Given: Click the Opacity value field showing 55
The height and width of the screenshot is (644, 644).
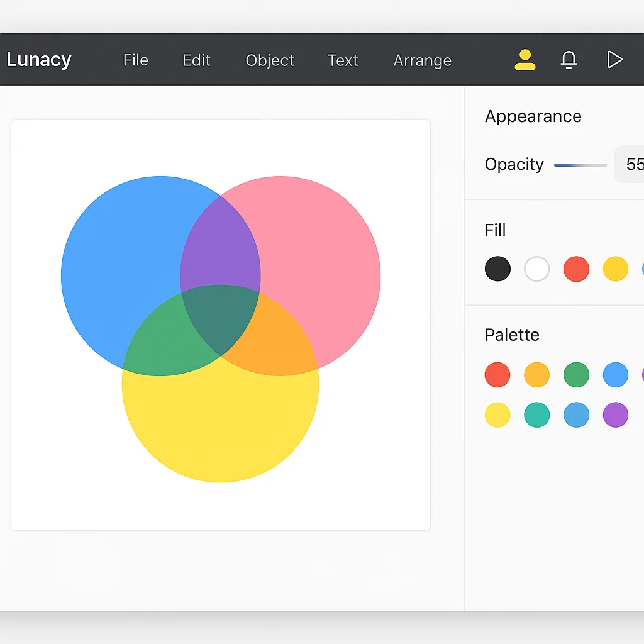Looking at the screenshot, I should pos(633,164).
